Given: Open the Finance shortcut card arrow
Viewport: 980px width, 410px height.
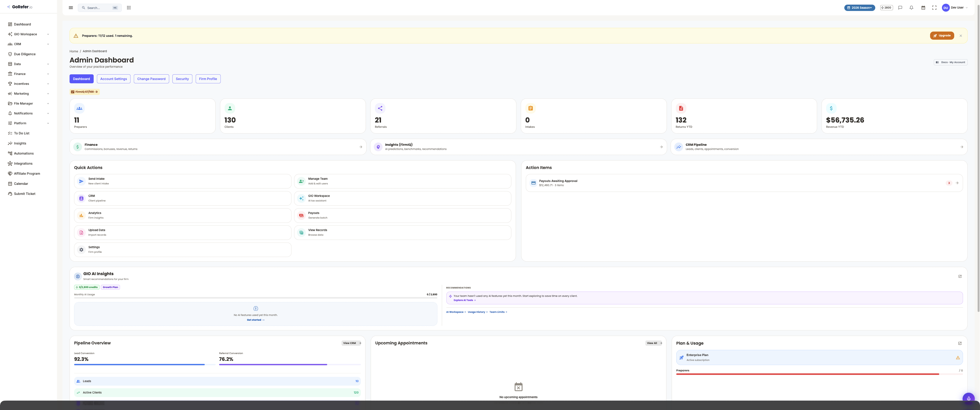Looking at the screenshot, I should pyautogui.click(x=361, y=147).
